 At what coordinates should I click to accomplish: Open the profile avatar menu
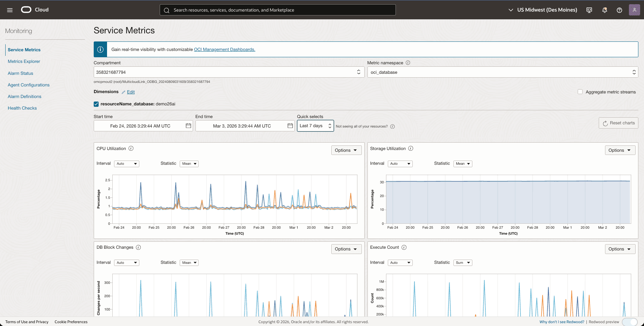[634, 10]
